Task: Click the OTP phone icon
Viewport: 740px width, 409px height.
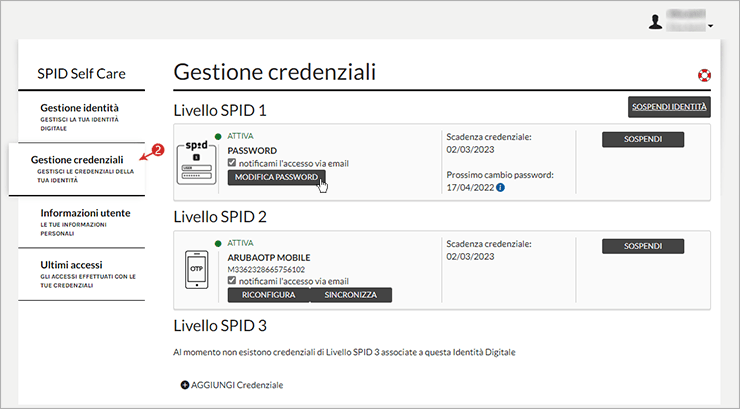Action: (x=196, y=269)
